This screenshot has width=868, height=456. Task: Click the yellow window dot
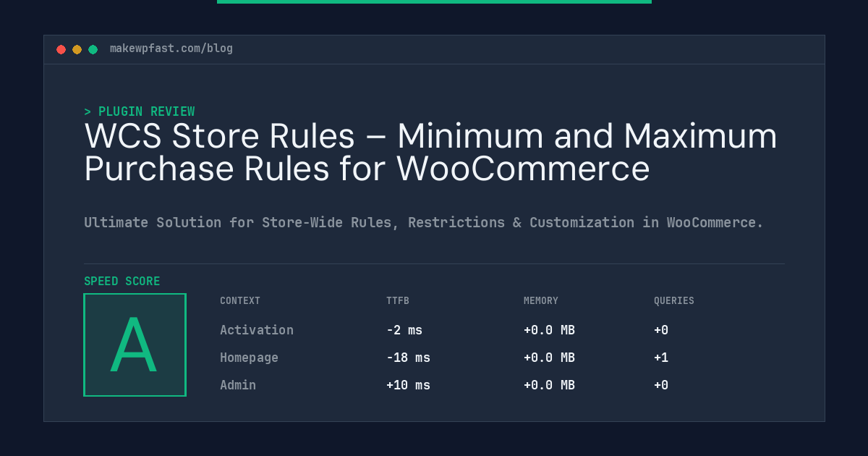77,49
